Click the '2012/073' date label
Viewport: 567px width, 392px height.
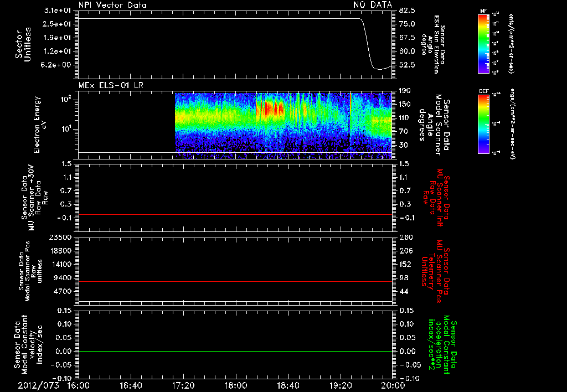click(38, 385)
